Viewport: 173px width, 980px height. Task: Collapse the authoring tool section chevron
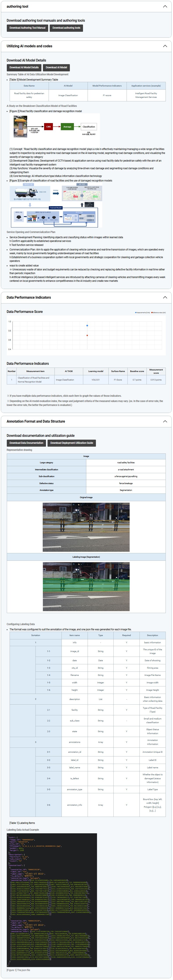click(x=165, y=7)
